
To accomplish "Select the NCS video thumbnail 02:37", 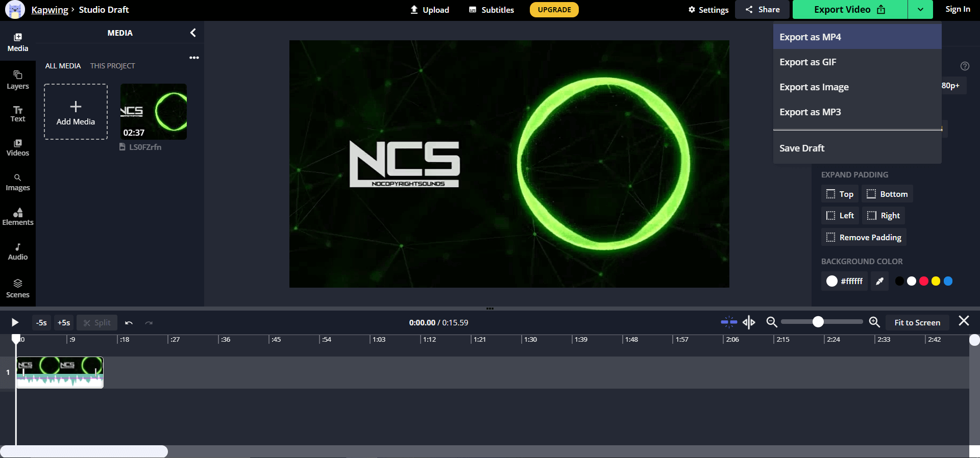I will tap(154, 112).
